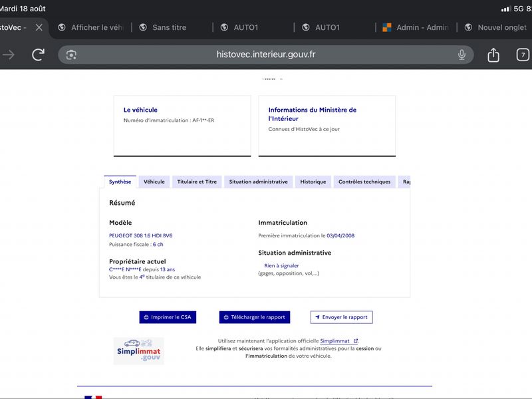The image size is (532, 399).
Task: Click the Mardi 18 août date
Action: (23, 9)
